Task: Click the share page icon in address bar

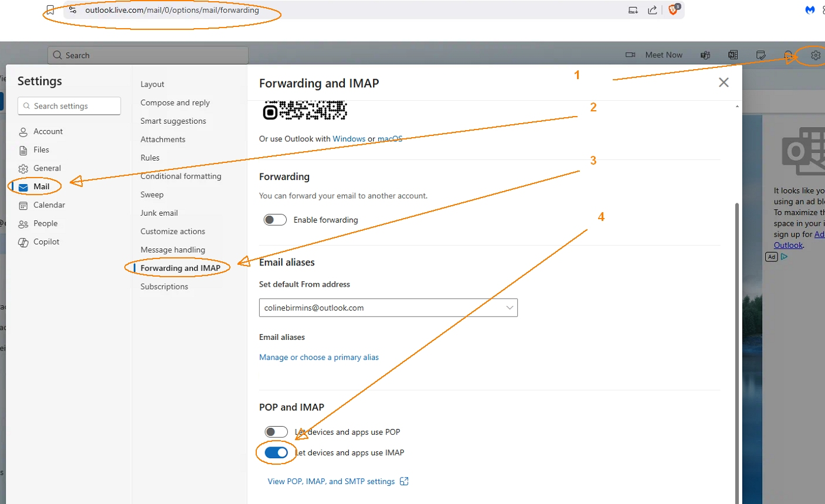Action: tap(653, 10)
